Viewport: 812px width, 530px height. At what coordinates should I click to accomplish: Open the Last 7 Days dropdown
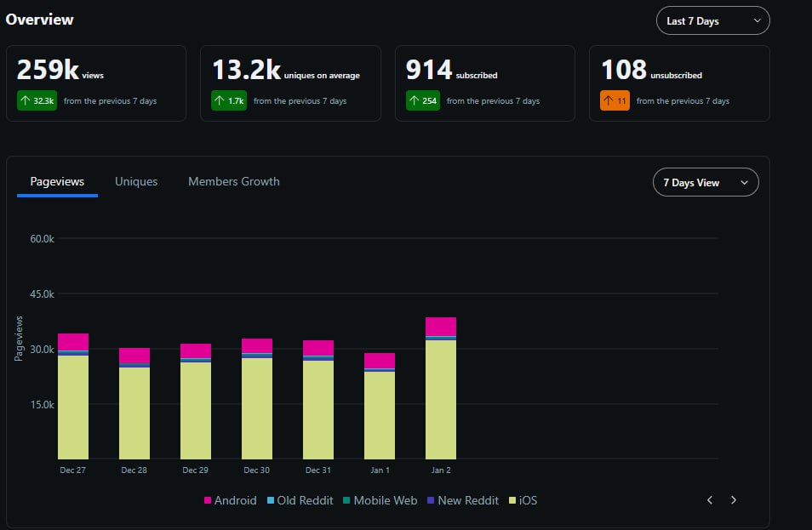pyautogui.click(x=712, y=20)
